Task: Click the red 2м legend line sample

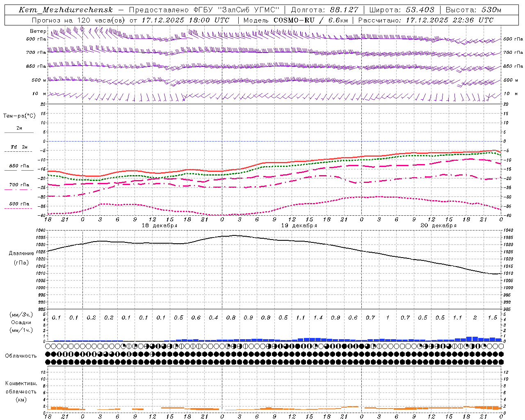Action: click(19, 132)
